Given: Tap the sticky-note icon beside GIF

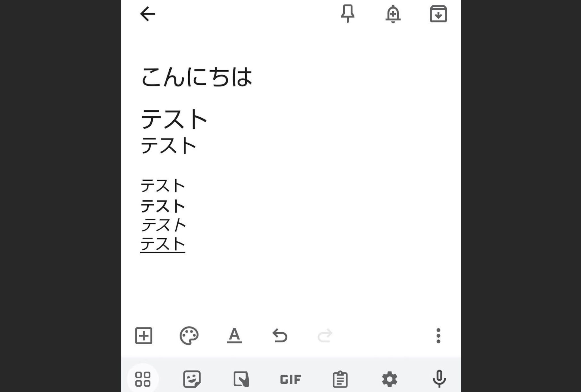Looking at the screenshot, I should click(241, 379).
